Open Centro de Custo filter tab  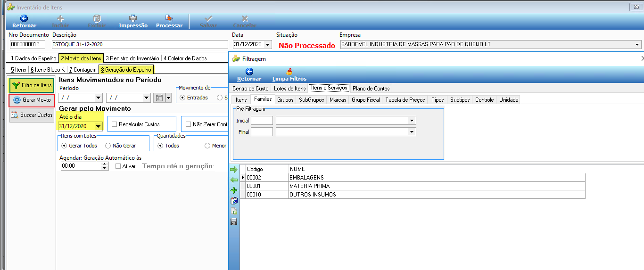pyautogui.click(x=251, y=88)
